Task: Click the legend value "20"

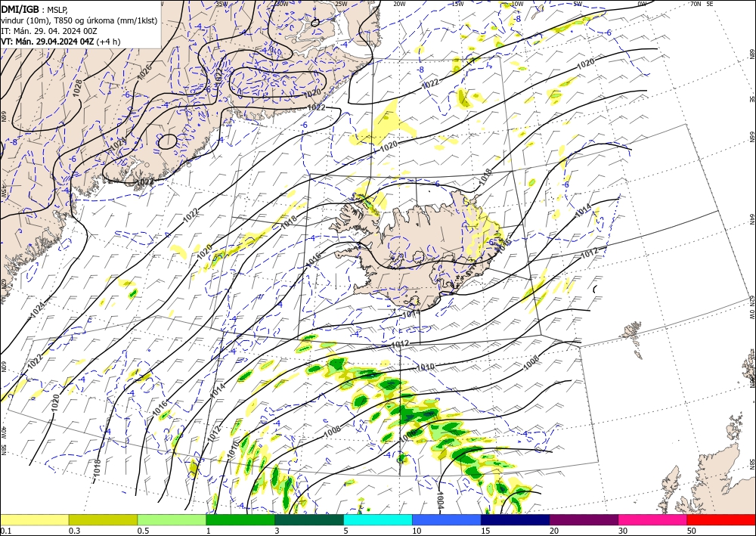Action: coord(554,531)
